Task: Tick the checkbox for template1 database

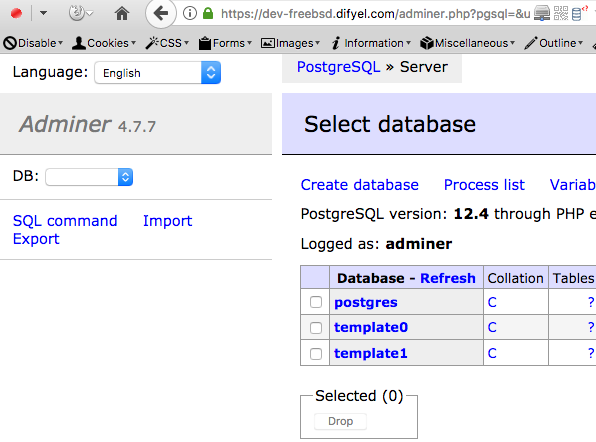Action: [x=316, y=354]
